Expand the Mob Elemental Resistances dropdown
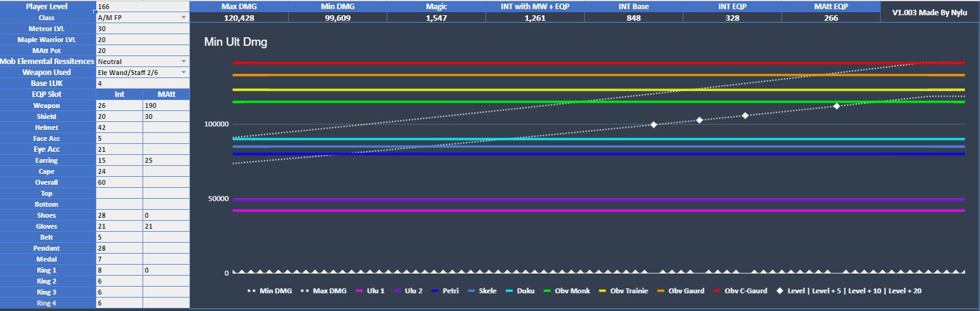 pyautogui.click(x=183, y=62)
